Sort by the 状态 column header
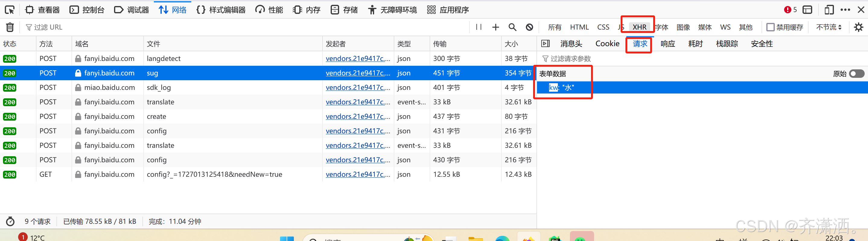The width and height of the screenshot is (868, 241). point(18,44)
